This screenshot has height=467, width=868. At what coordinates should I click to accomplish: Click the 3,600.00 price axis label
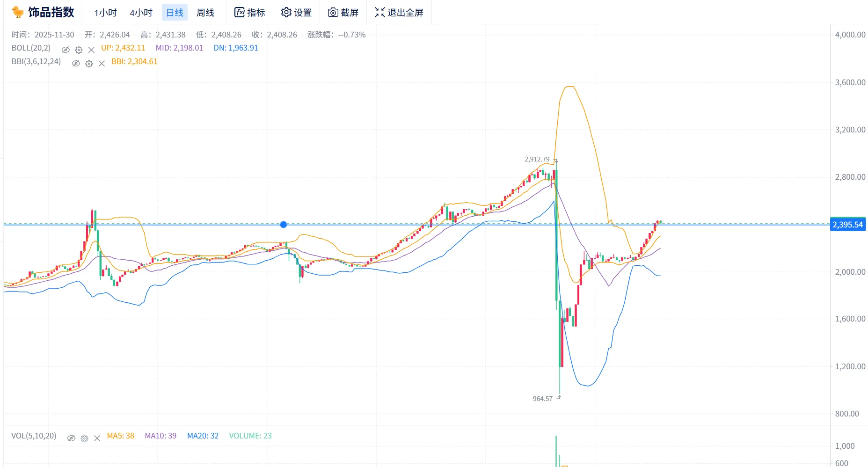point(850,82)
